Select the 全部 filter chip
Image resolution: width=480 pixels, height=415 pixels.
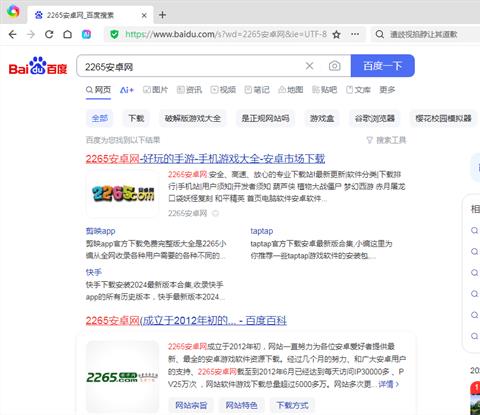100,118
